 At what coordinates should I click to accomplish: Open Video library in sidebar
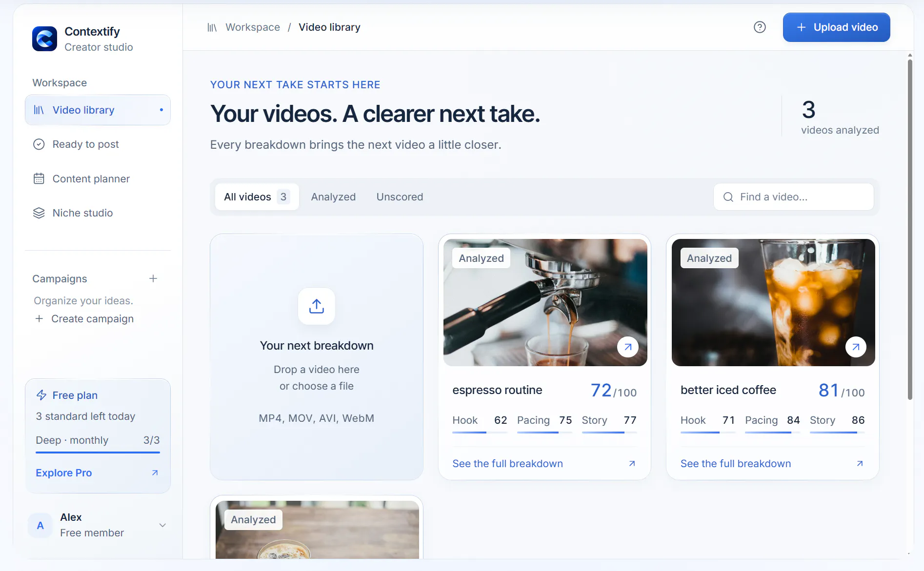[x=98, y=110]
